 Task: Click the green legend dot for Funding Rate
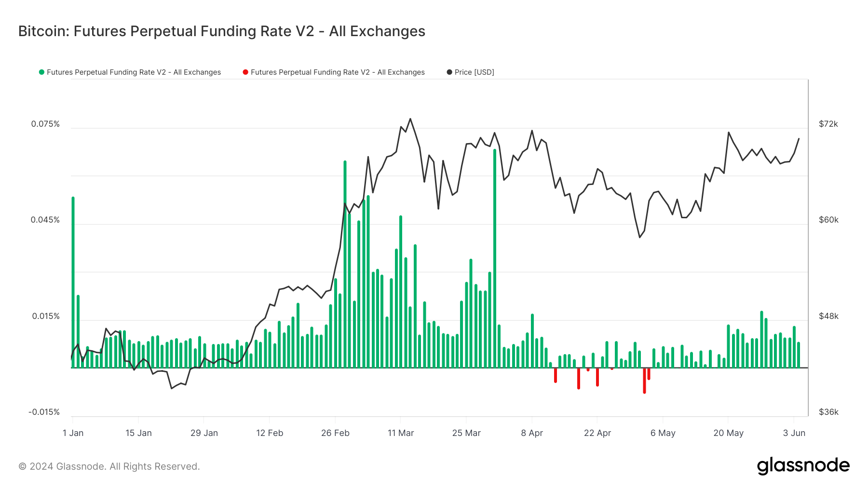coord(41,72)
